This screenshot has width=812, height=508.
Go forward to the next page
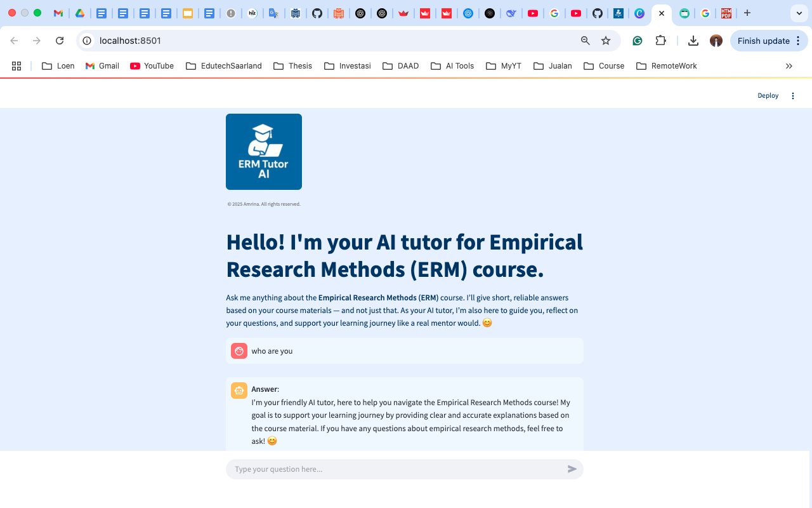pyautogui.click(x=37, y=41)
